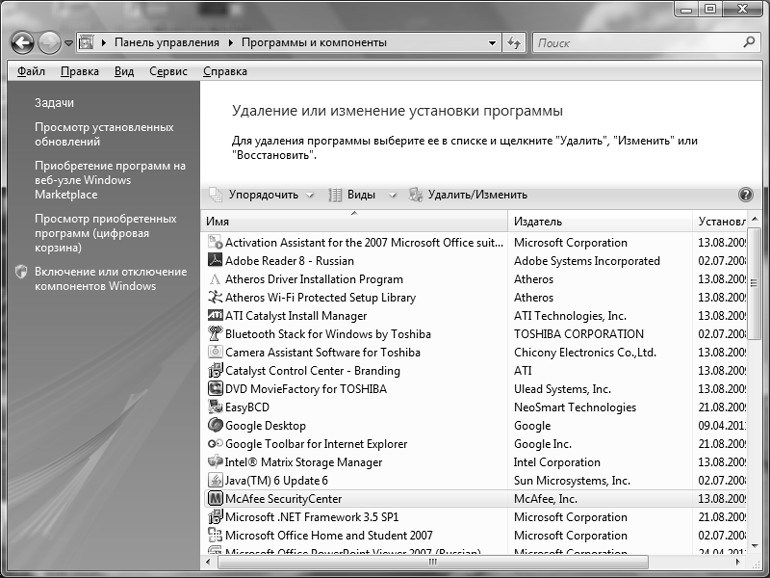The height and width of the screenshot is (578, 770).
Task: Select McAfee SecurityCenter program name
Action: (283, 499)
